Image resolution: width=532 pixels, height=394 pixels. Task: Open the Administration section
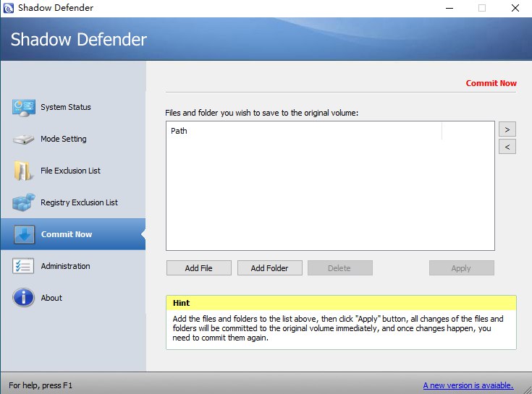point(73,266)
